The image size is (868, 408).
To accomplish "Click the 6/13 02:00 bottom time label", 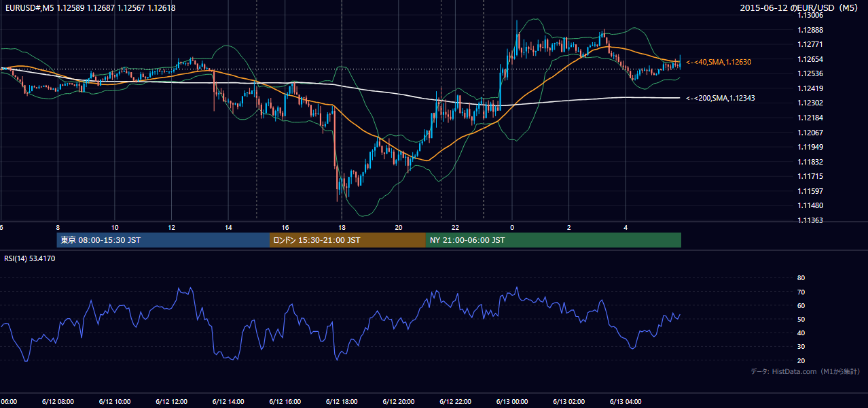I will pos(569,401).
